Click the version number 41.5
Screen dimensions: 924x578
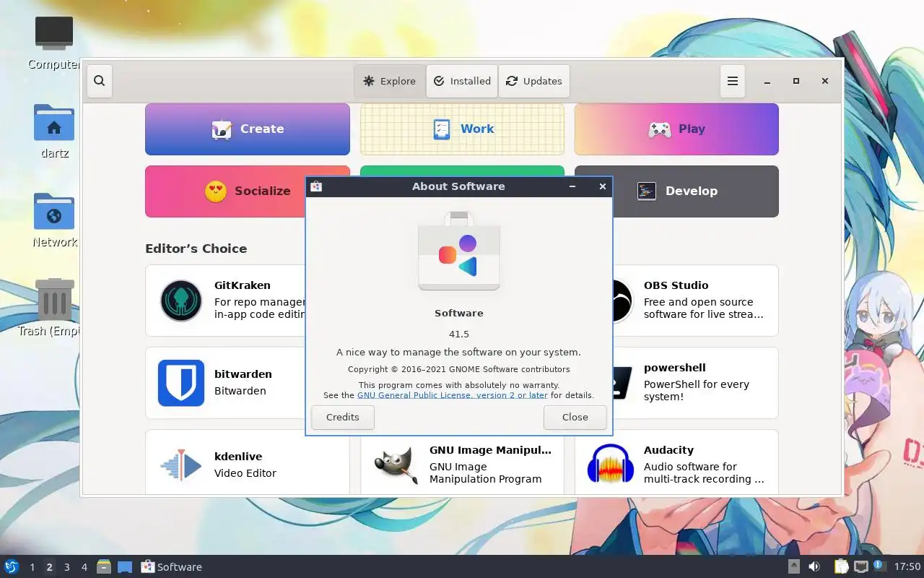click(459, 335)
